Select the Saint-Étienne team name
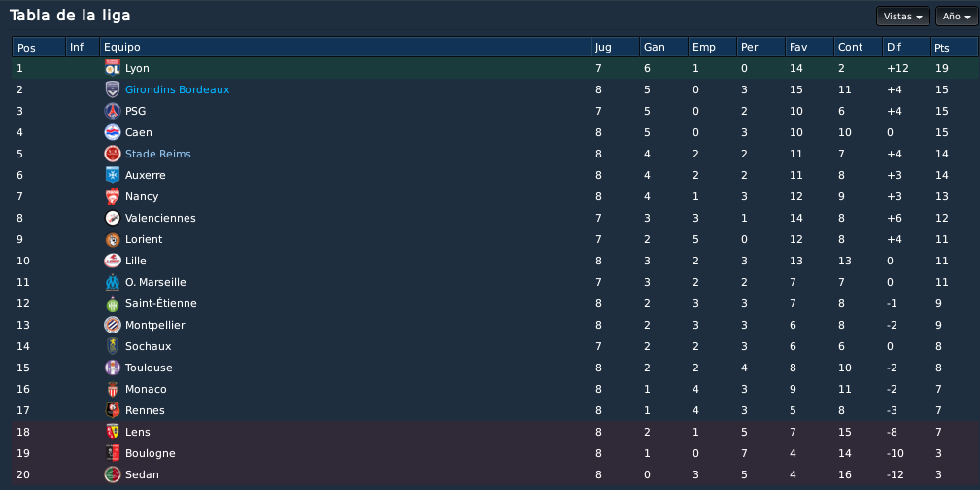The height and width of the screenshot is (490, 980). (x=160, y=303)
